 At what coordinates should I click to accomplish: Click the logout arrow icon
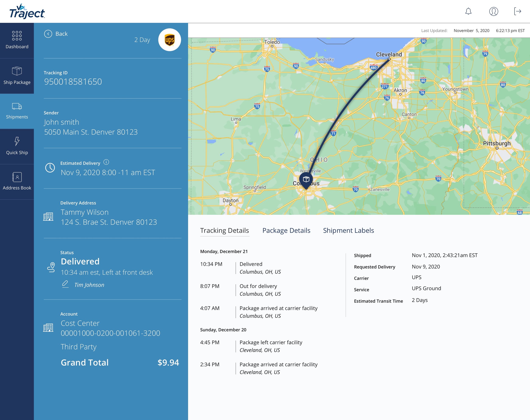click(x=517, y=11)
